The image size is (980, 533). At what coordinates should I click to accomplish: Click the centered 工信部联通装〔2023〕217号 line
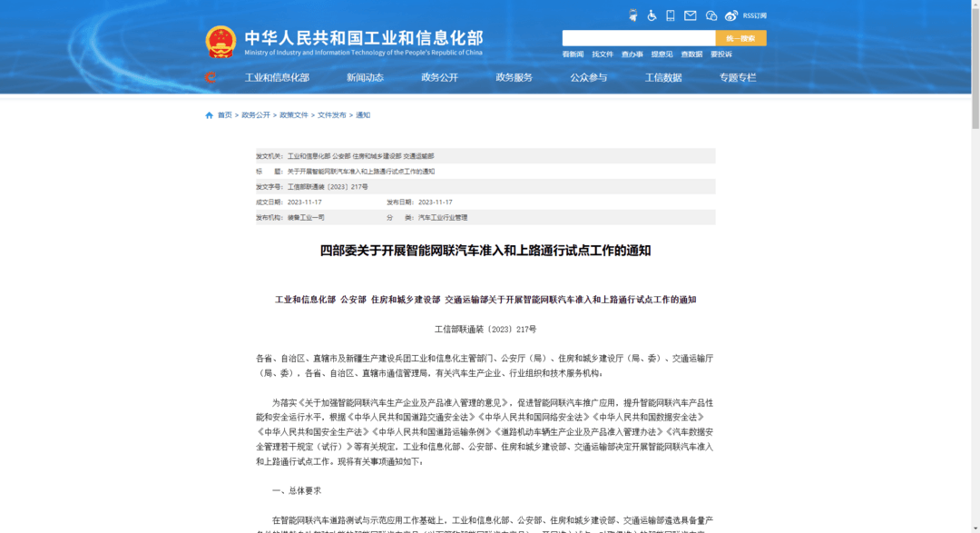[485, 329]
